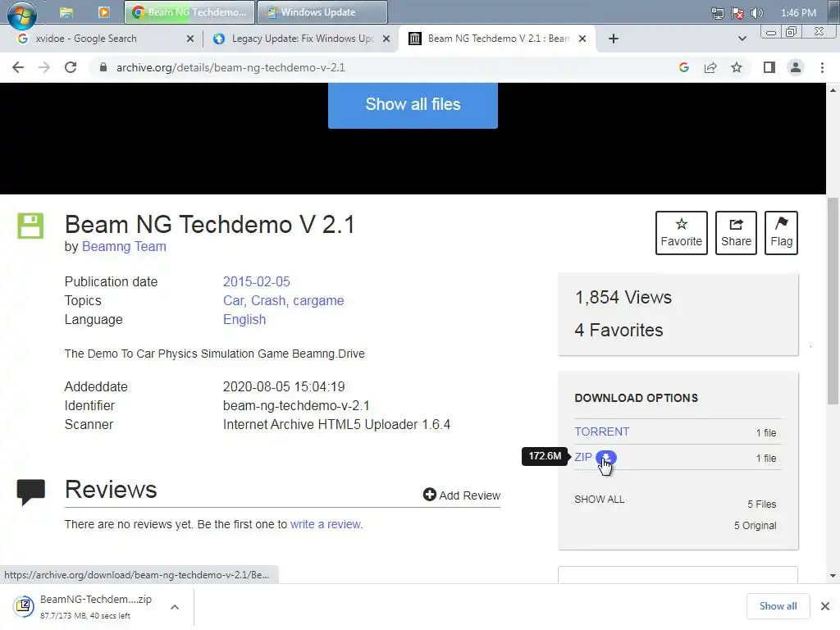Expand download item options chevron

[175, 607]
